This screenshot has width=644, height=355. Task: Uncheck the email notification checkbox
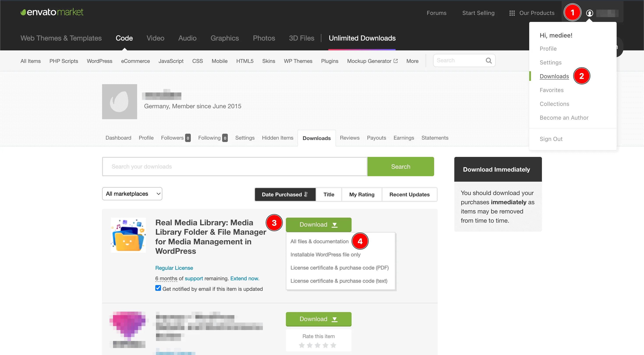point(158,288)
